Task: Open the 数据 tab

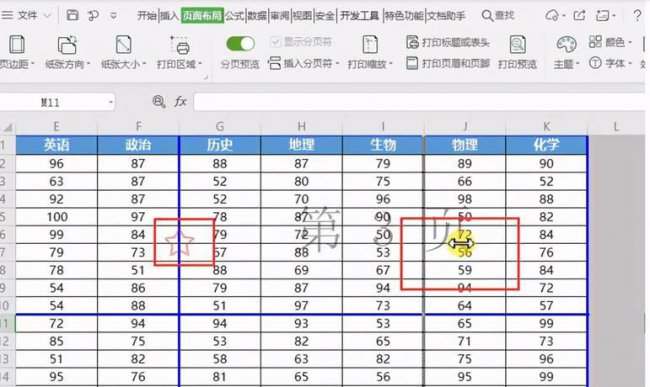Action: 257,16
